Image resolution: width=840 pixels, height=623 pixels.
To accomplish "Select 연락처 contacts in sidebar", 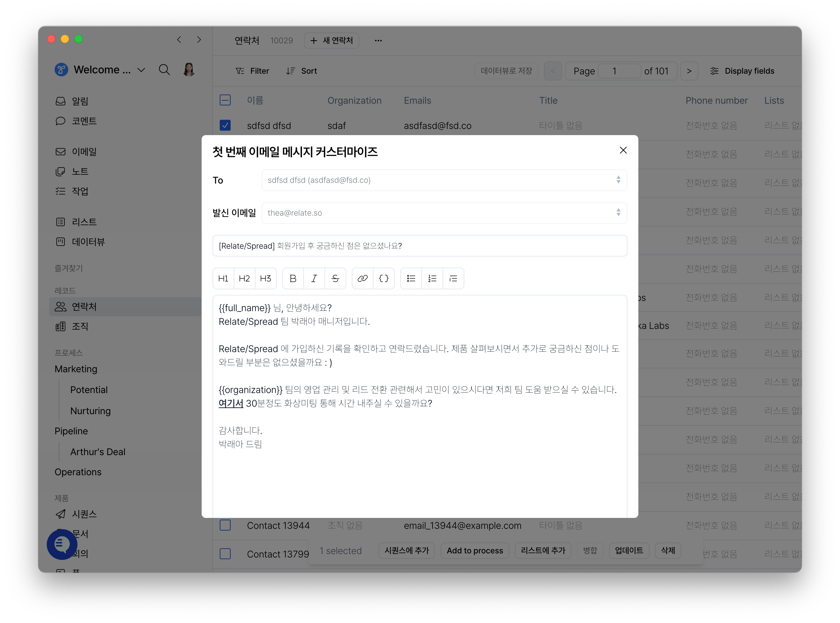I will [x=125, y=307].
